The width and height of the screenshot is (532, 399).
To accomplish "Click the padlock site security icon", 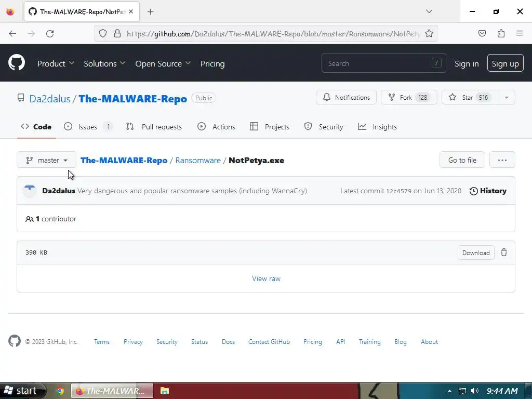I will point(117,34).
